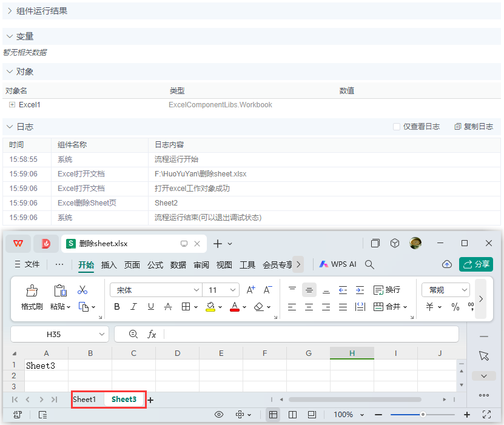Click the Cut scissors icon
The height and width of the screenshot is (425, 504).
[x=82, y=289]
